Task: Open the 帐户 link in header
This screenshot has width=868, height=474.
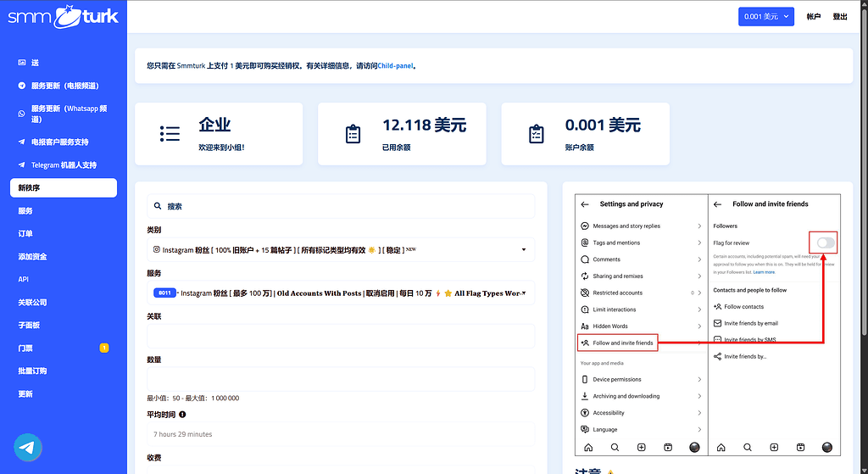Action: coord(813,17)
